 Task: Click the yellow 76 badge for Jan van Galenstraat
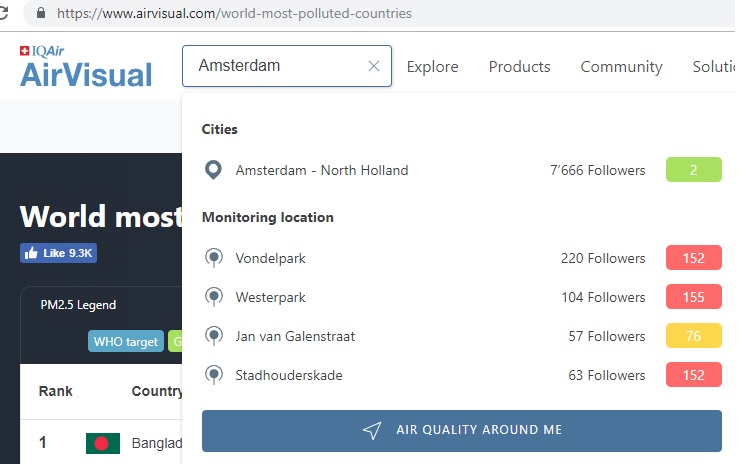[693, 336]
